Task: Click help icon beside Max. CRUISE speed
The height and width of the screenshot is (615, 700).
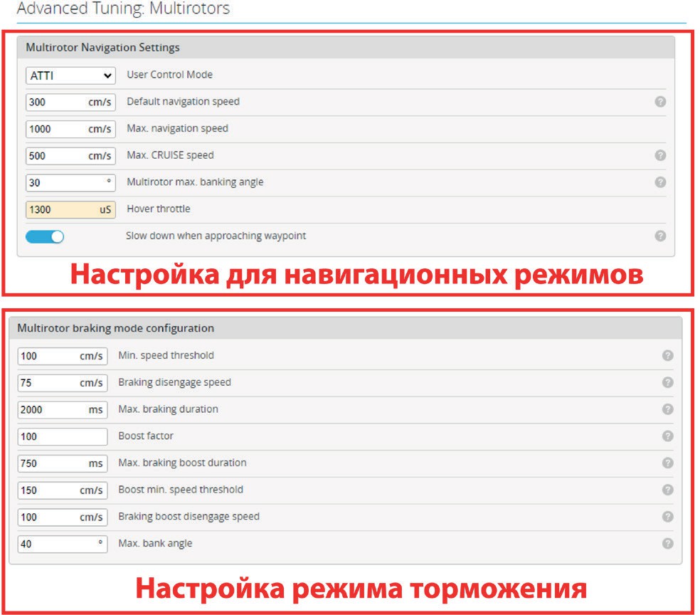Action: (x=660, y=155)
